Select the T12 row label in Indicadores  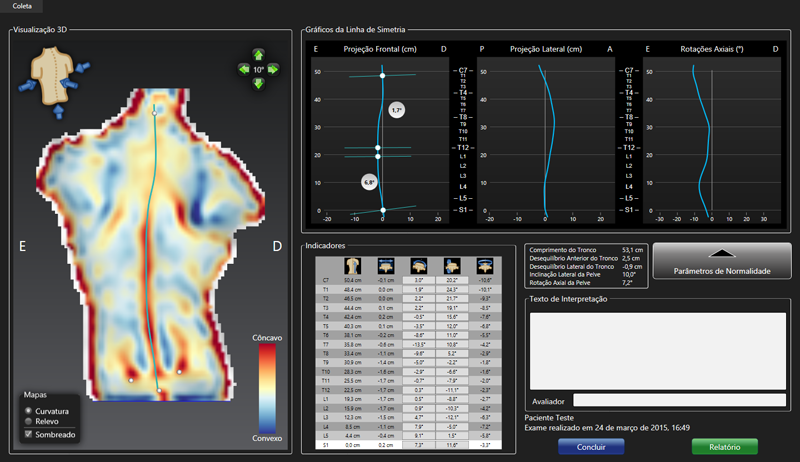(326, 390)
